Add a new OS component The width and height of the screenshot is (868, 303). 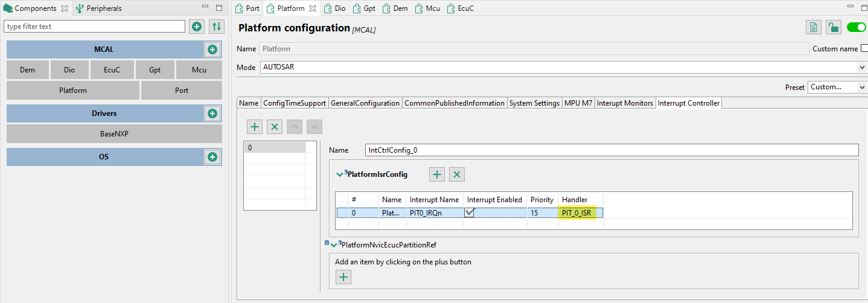coord(212,157)
